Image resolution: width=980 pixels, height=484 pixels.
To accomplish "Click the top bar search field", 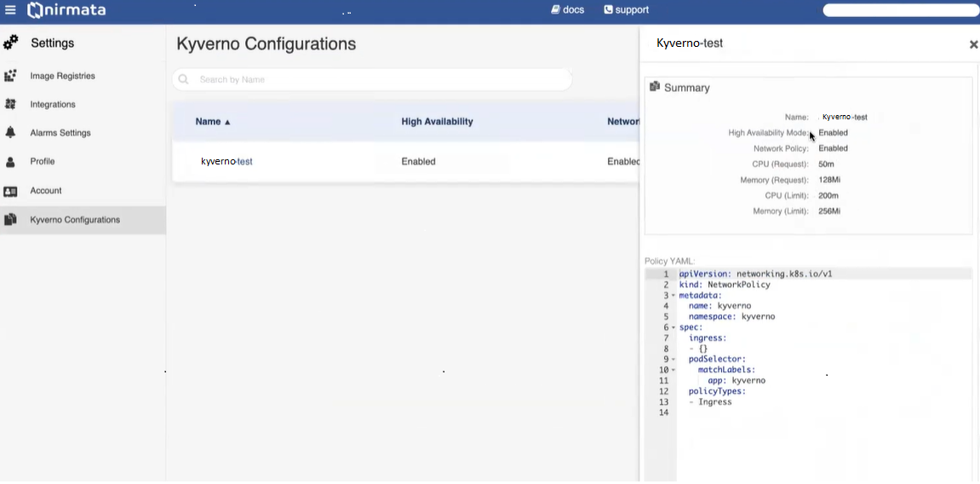I will [x=901, y=10].
